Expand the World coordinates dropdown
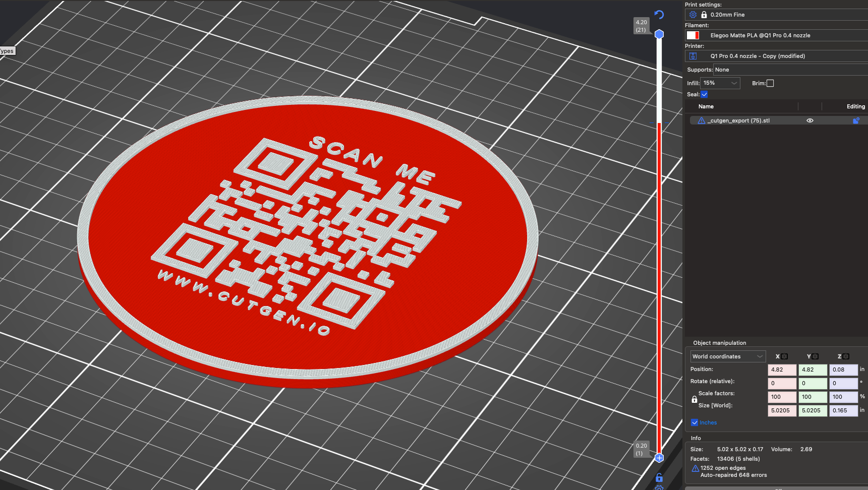Image resolution: width=868 pixels, height=490 pixels. 728,356
